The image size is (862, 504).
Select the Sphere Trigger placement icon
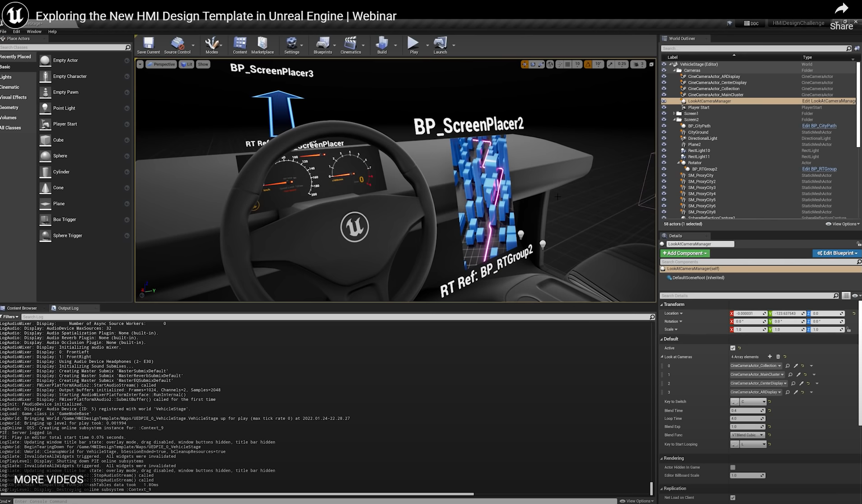[45, 236]
